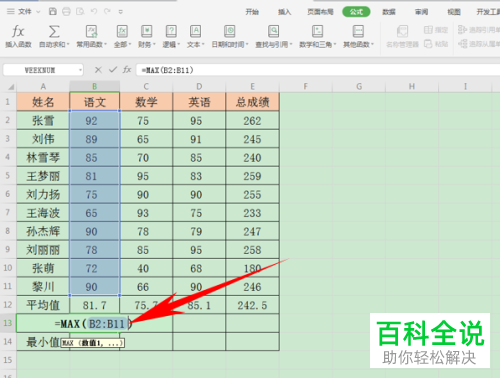500x378 pixels.
Task: Click the Print Preview icon
Action: pos(80,12)
